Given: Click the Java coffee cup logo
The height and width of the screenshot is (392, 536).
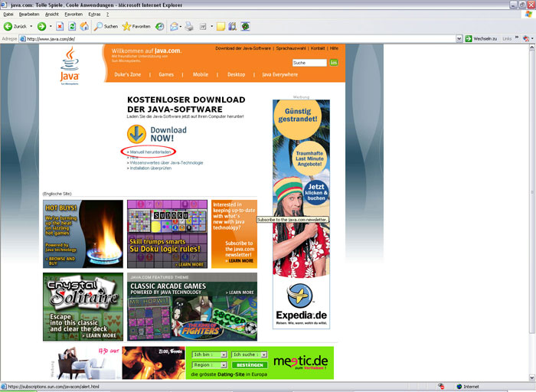Looking at the screenshot, I should click(70, 65).
